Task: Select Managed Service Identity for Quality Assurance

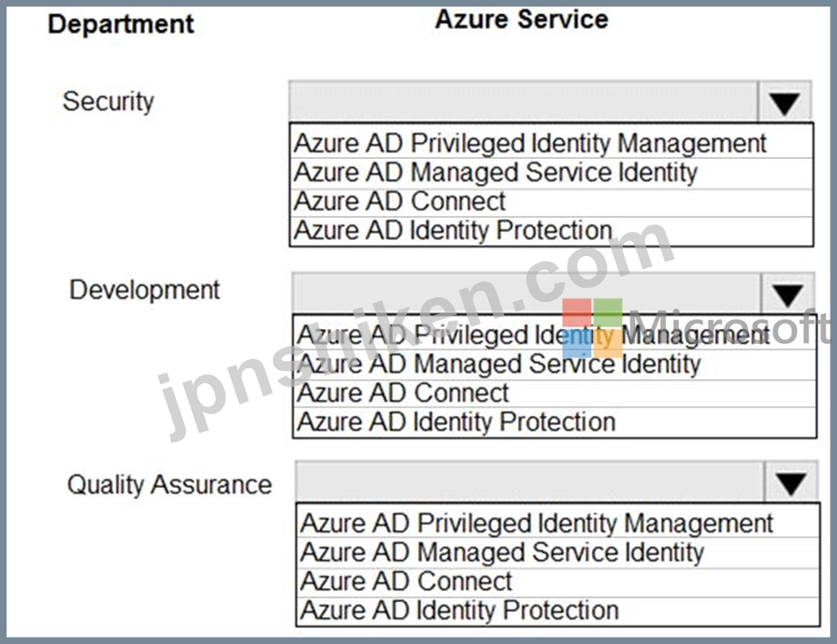Action: tap(557, 552)
